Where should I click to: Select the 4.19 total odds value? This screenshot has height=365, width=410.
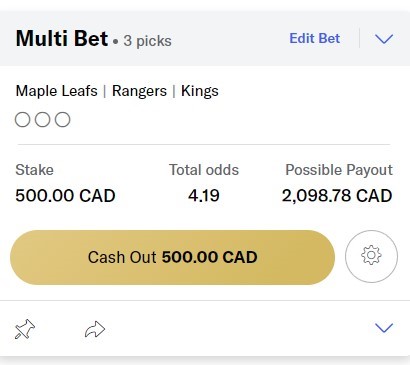[204, 195]
